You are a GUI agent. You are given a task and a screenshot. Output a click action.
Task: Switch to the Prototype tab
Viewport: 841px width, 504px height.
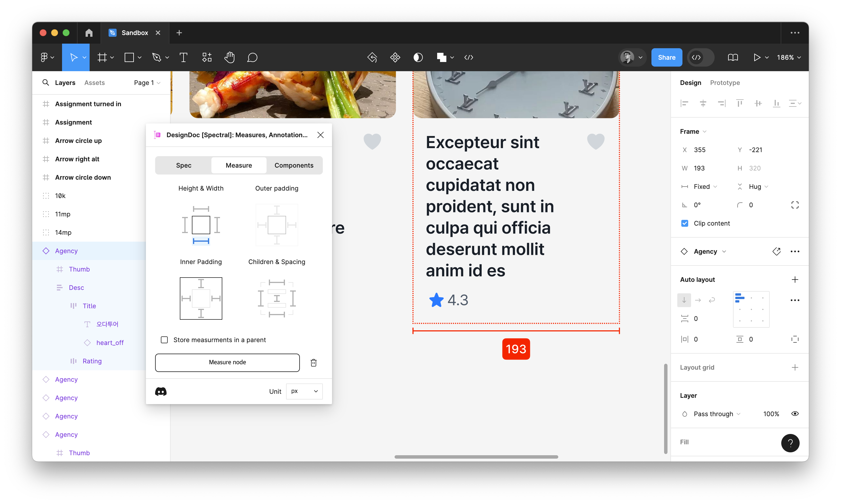(x=725, y=83)
